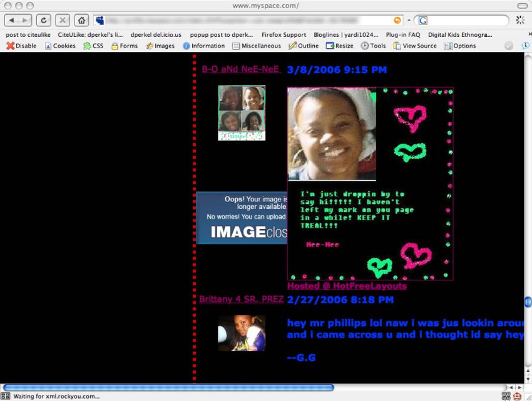Click the IMAGEcloset unavailable image banner
532x401 pixels.
(242, 218)
